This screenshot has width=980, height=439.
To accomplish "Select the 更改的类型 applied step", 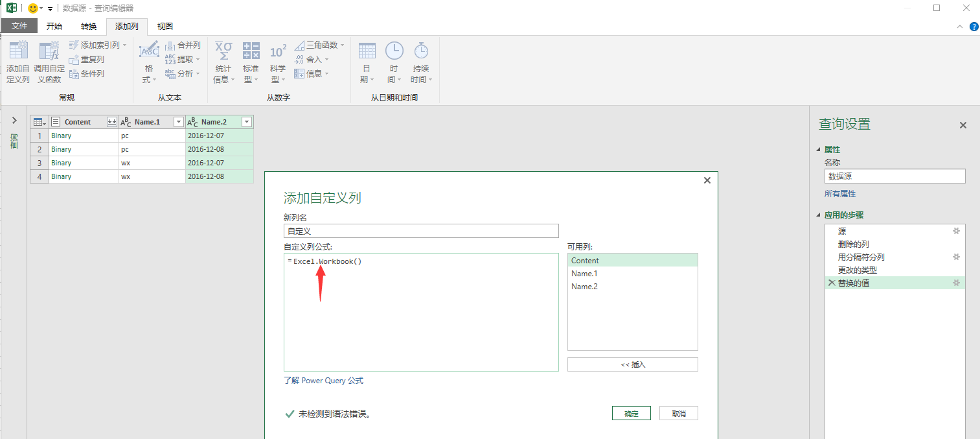I will coord(895,270).
